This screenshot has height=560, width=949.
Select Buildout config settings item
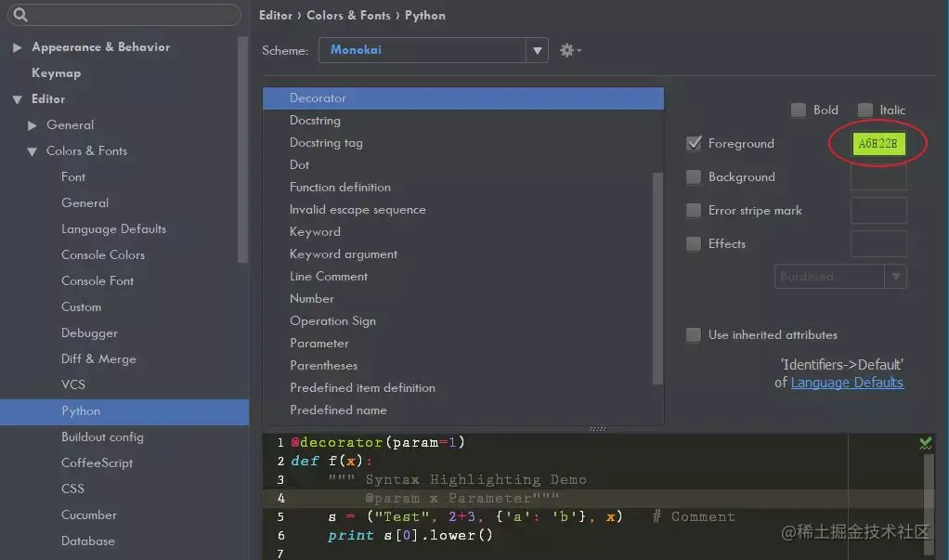102,437
